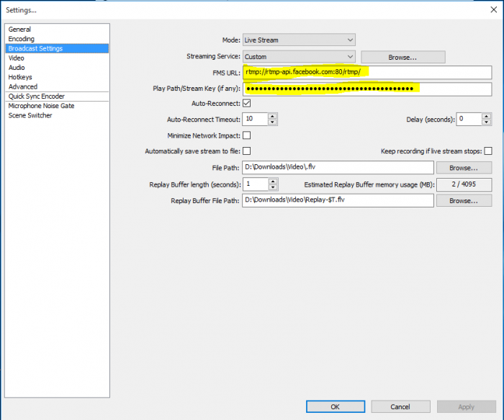Click Browse next to File Path

(x=464, y=168)
